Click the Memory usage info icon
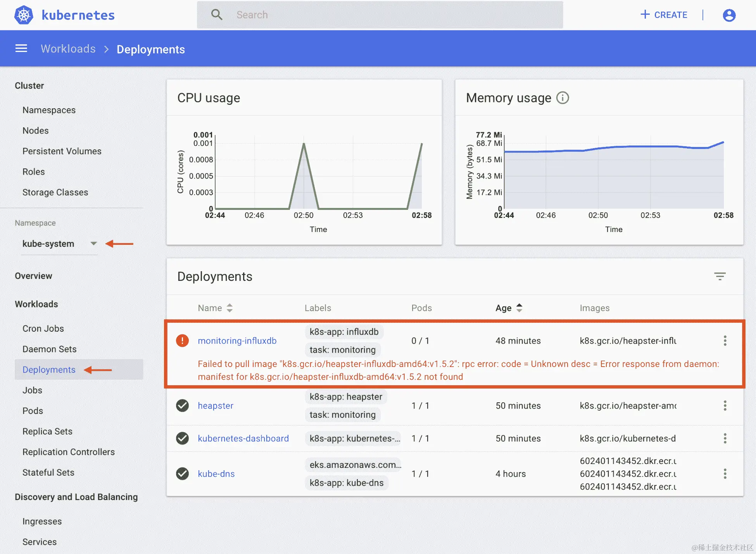 click(x=563, y=98)
